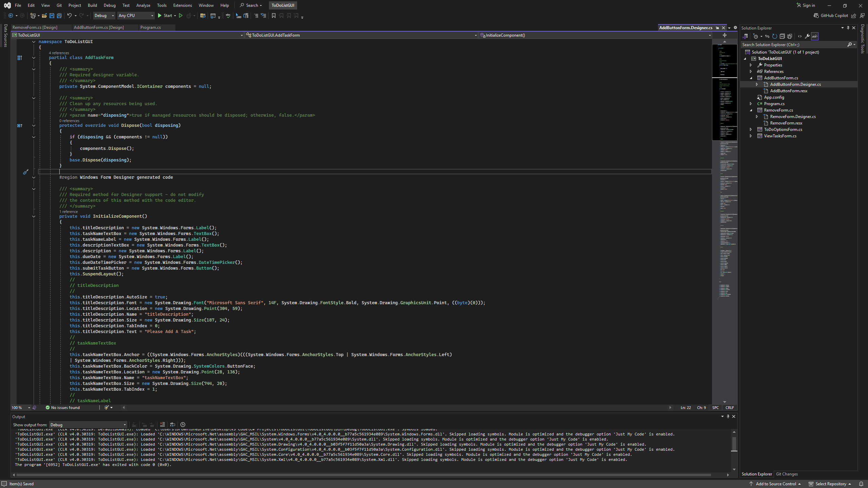Open Properties wrench icon in Solution Explorer
This screenshot has height=488, width=868.
[807, 36]
